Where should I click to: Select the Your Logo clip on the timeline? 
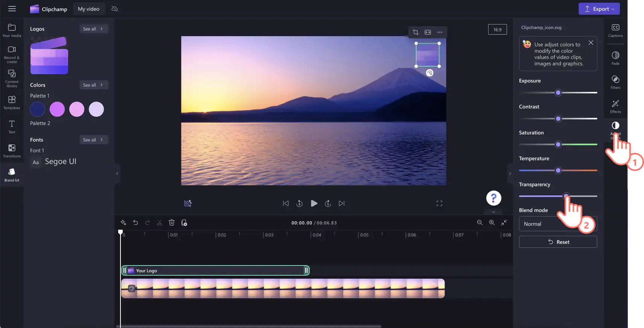point(215,270)
